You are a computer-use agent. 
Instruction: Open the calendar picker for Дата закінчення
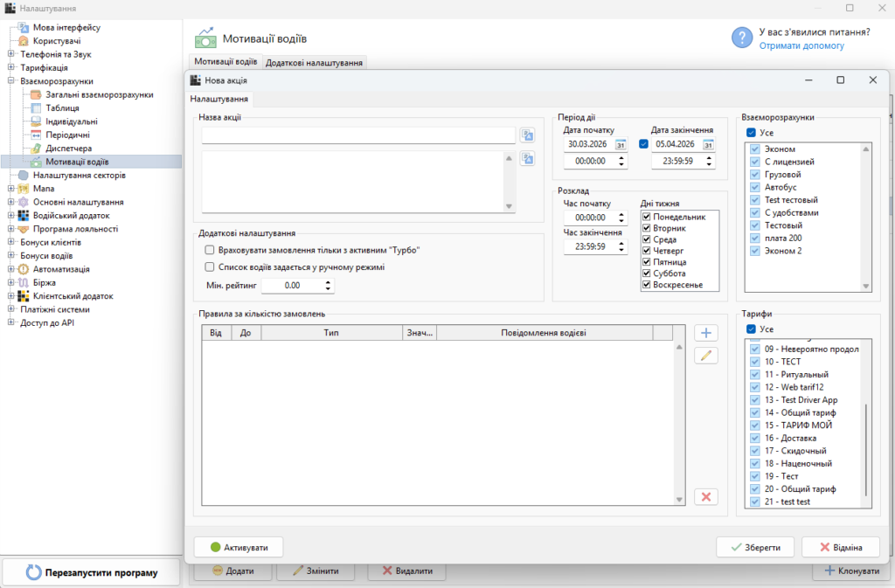[x=708, y=144]
